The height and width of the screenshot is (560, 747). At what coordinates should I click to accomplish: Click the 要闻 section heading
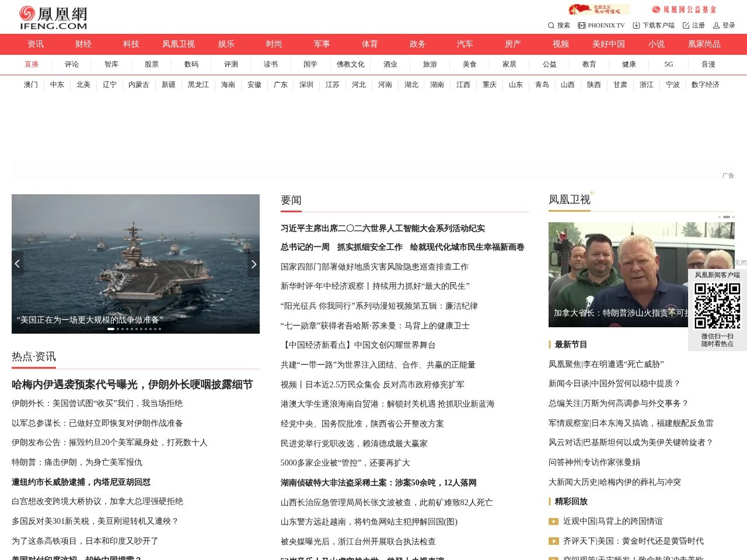291,200
